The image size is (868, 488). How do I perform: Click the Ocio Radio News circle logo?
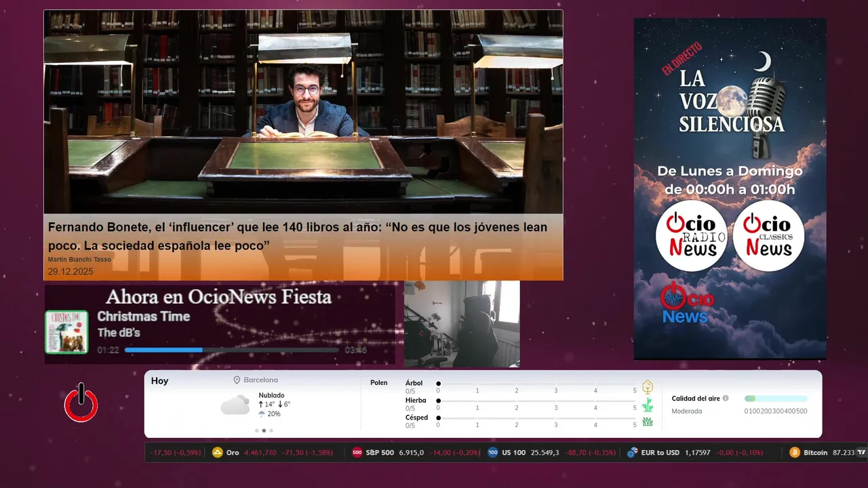coord(691,236)
